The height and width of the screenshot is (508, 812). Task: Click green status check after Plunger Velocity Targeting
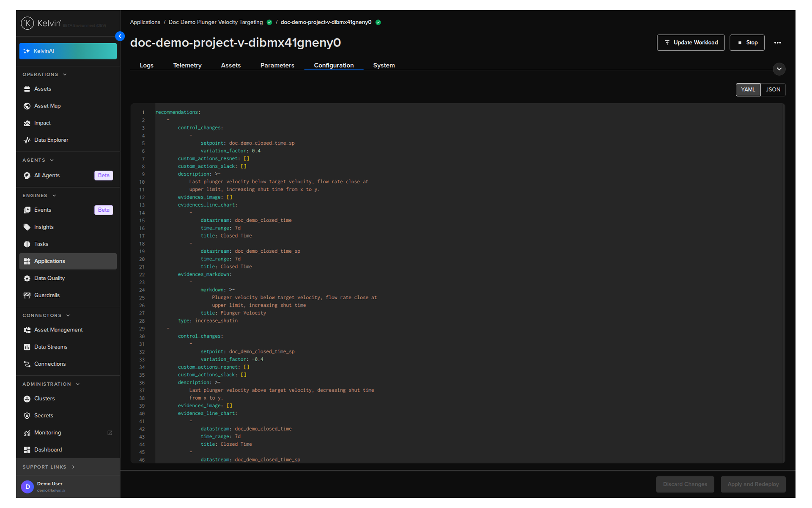[x=269, y=22]
